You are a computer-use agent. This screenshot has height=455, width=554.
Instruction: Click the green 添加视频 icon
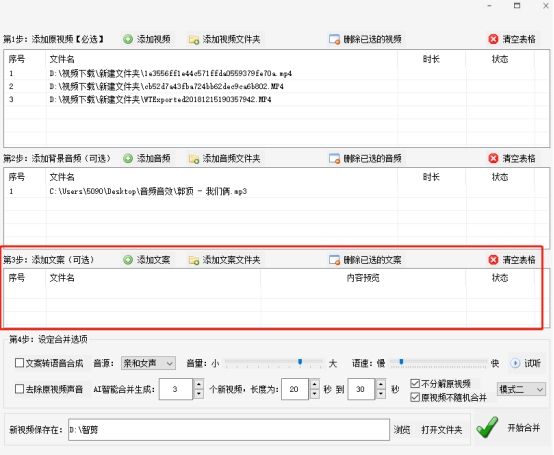tap(128, 39)
